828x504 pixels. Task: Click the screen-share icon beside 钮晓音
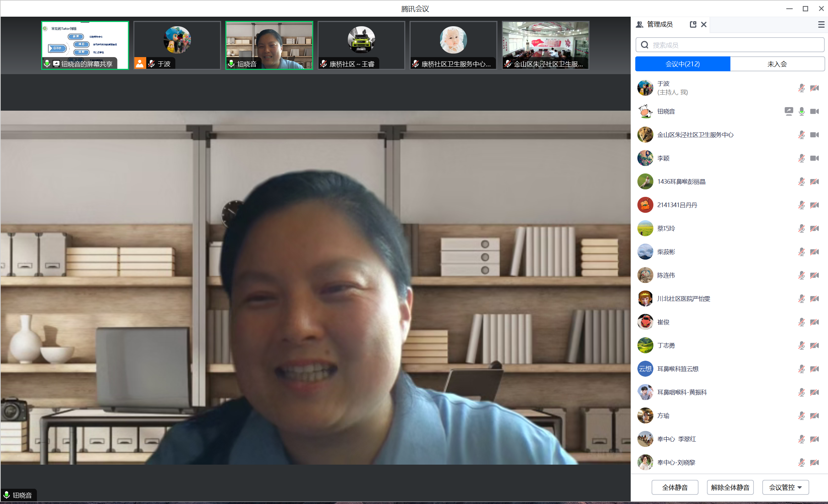click(789, 111)
